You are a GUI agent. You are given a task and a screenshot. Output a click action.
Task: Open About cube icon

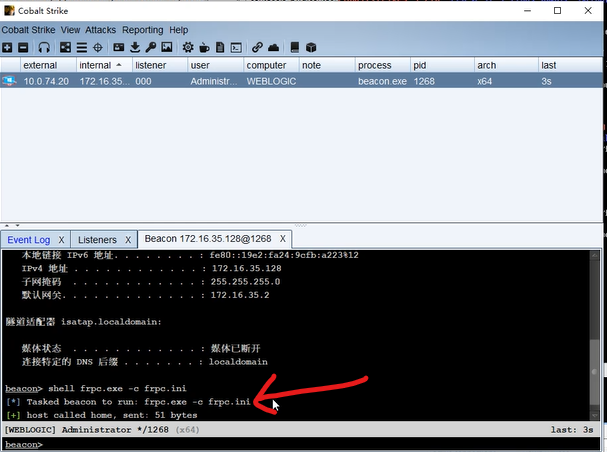coord(311,48)
